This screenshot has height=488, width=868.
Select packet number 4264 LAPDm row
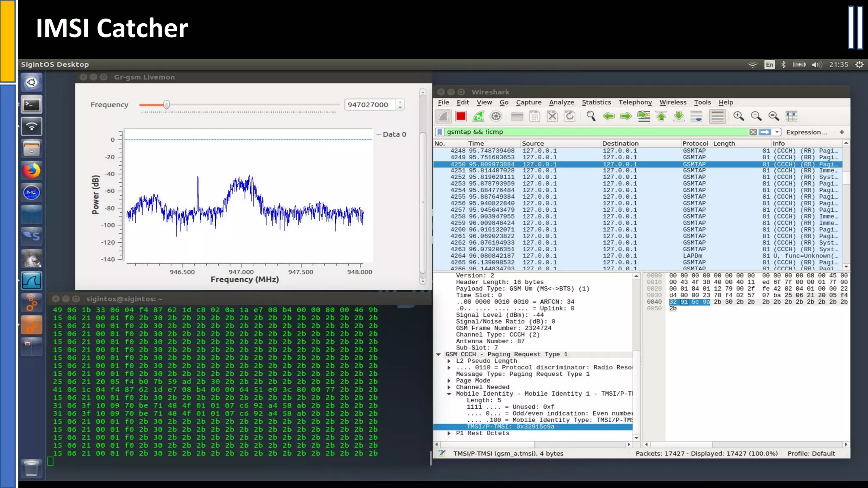click(638, 256)
